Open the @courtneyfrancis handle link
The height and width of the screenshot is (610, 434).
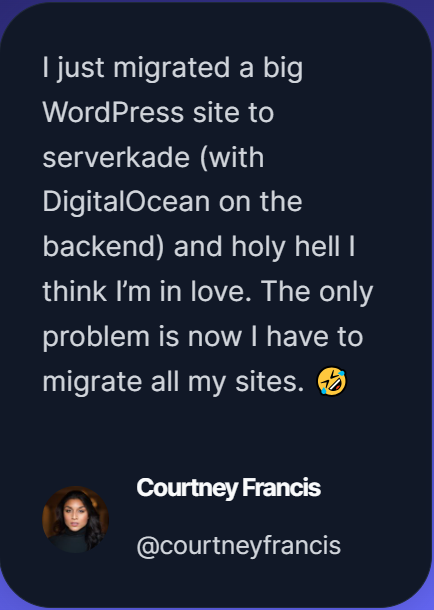(x=238, y=545)
